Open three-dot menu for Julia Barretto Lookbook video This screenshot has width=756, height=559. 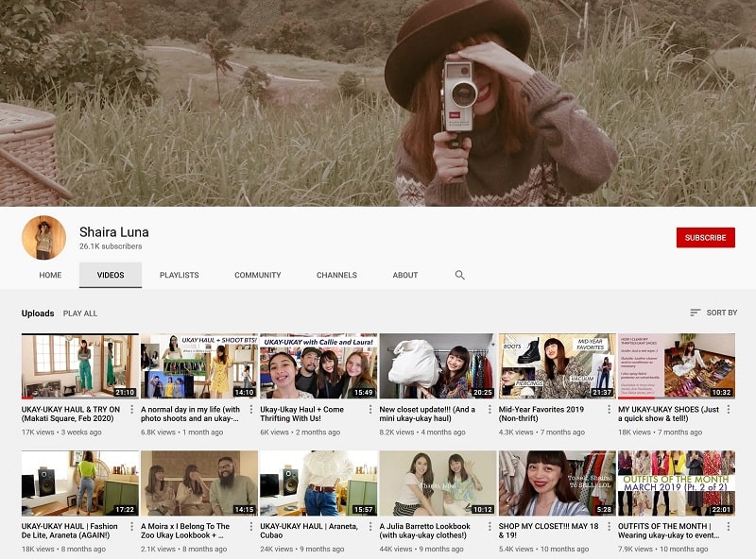[490, 526]
